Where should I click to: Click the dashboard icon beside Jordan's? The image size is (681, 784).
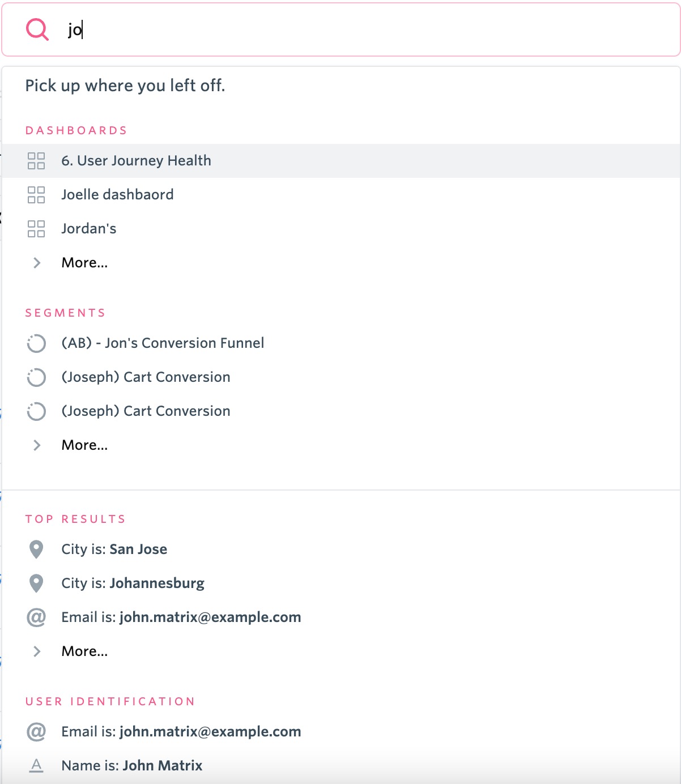pyautogui.click(x=36, y=229)
